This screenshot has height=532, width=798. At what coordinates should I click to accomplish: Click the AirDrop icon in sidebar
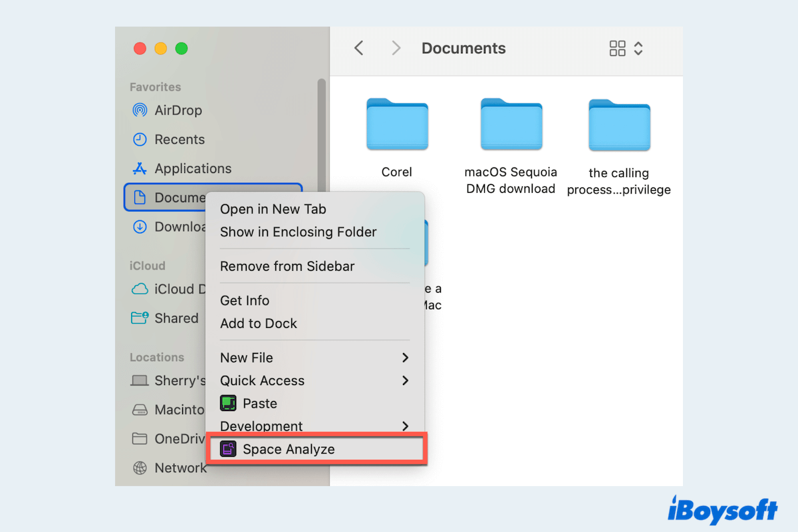coord(140,110)
